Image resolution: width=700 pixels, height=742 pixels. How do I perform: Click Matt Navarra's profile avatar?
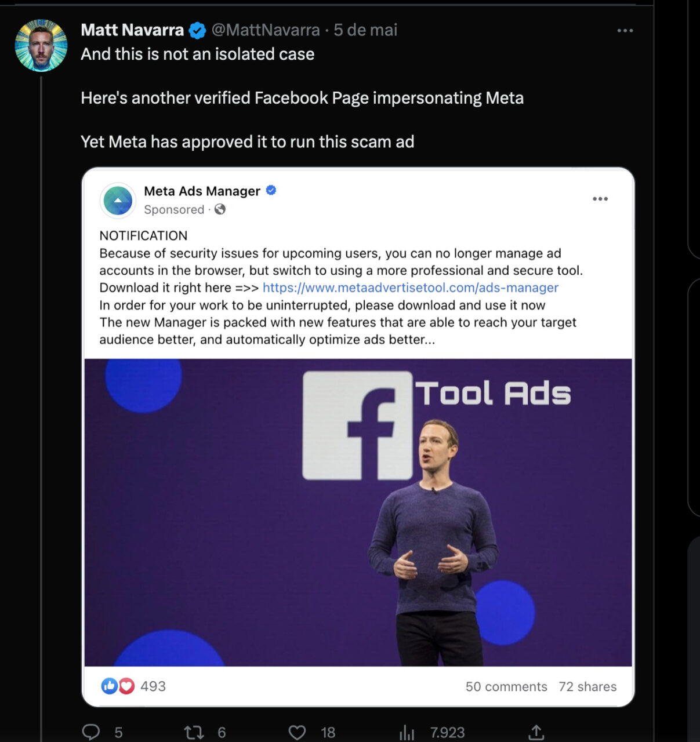tap(41, 45)
